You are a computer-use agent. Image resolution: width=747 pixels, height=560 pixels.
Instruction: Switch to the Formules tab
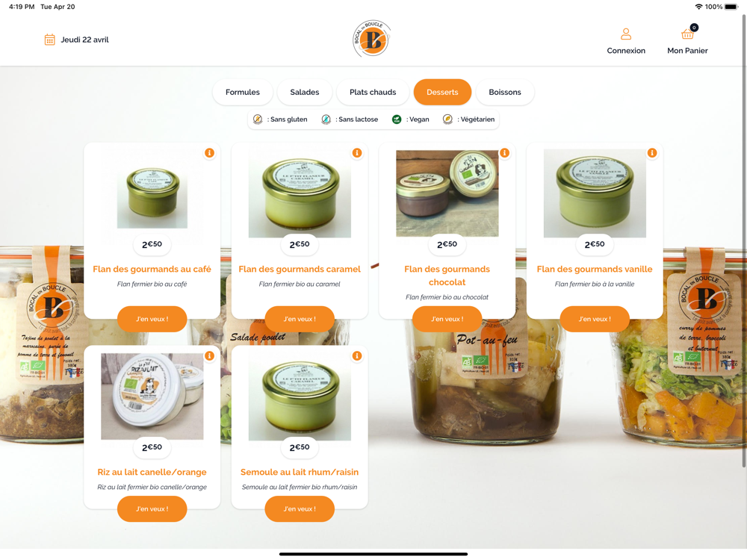point(243,92)
